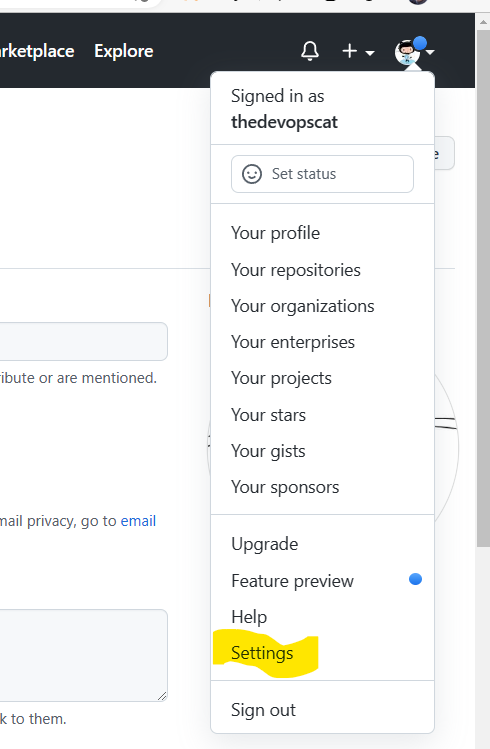Follow the blue email link
490x749 pixels.
[138, 521]
